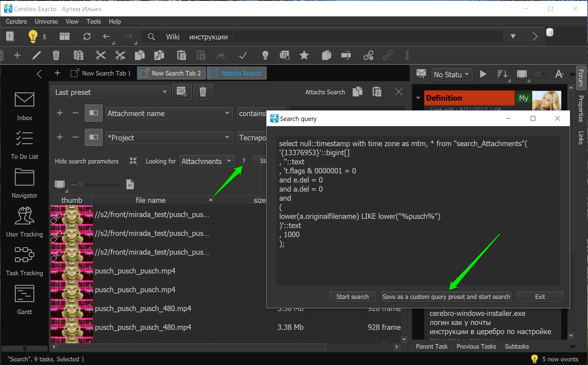Open the Properties vertical side tab
Viewport: 588px width, 365px height.
[x=580, y=109]
